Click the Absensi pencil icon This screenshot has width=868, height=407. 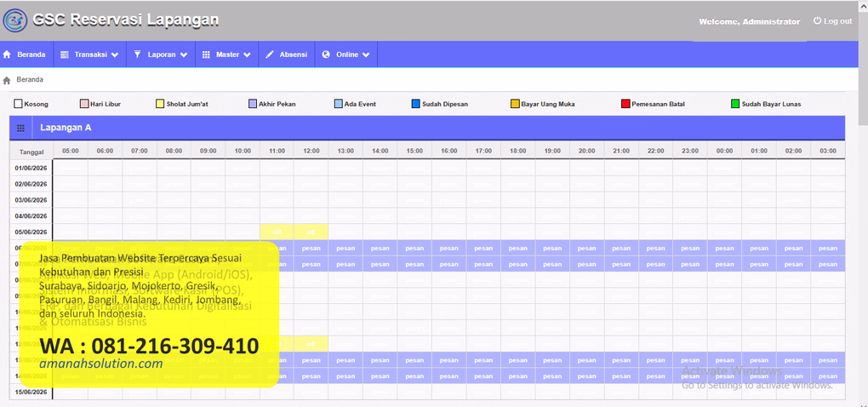[x=270, y=54]
